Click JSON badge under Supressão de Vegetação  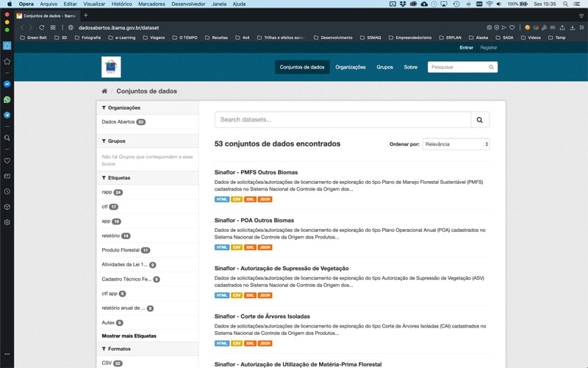[x=265, y=296]
